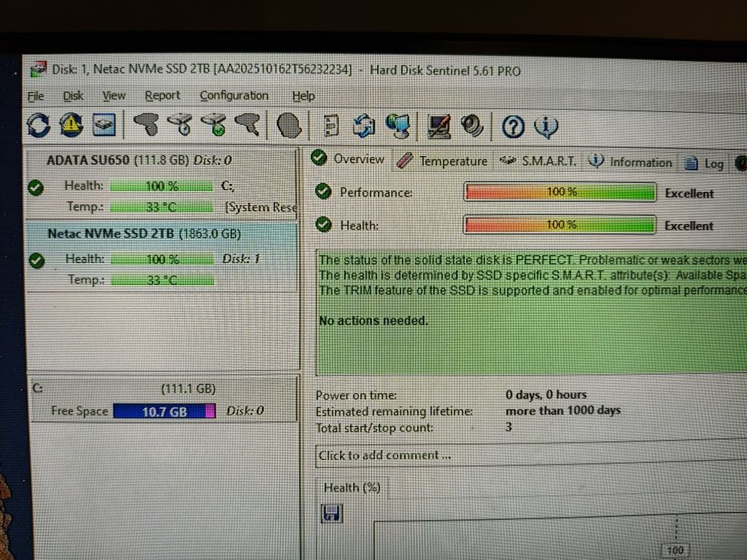Click the C: partition free space row
This screenshot has height=560, width=747.
click(x=163, y=400)
